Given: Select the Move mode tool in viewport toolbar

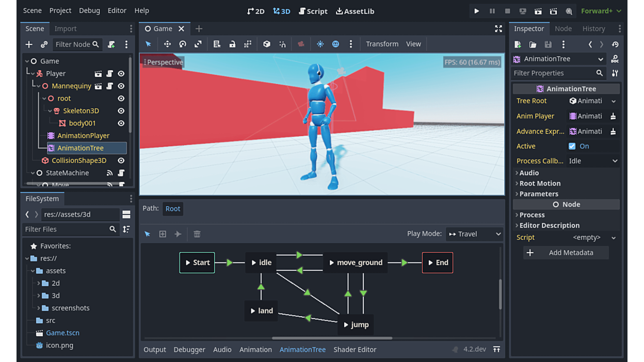Looking at the screenshot, I should tap(167, 44).
